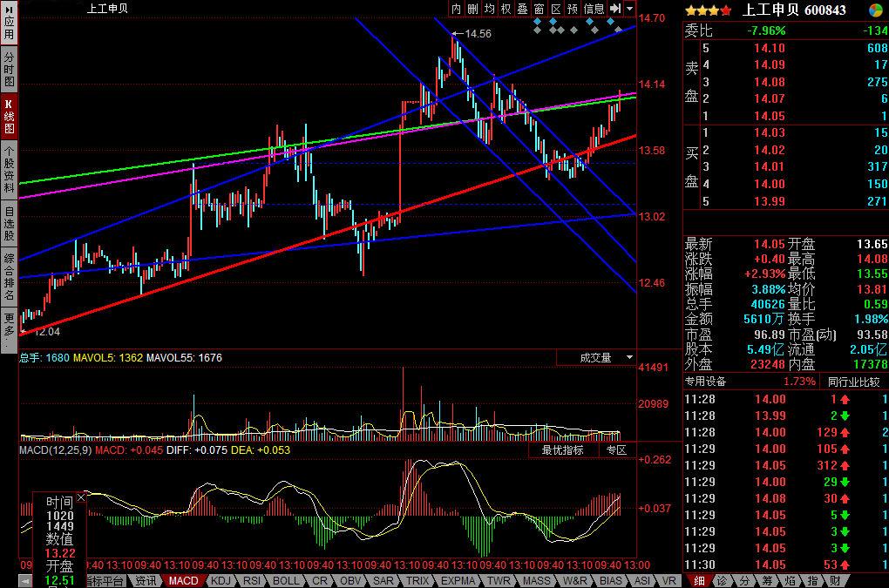
Task: Switch to the BOLL indicator tab
Action: (286, 581)
